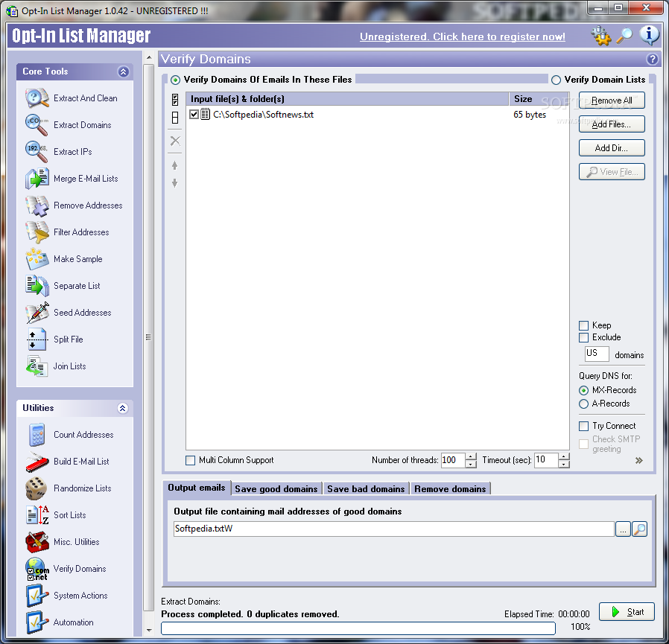Click the Start button

627,612
